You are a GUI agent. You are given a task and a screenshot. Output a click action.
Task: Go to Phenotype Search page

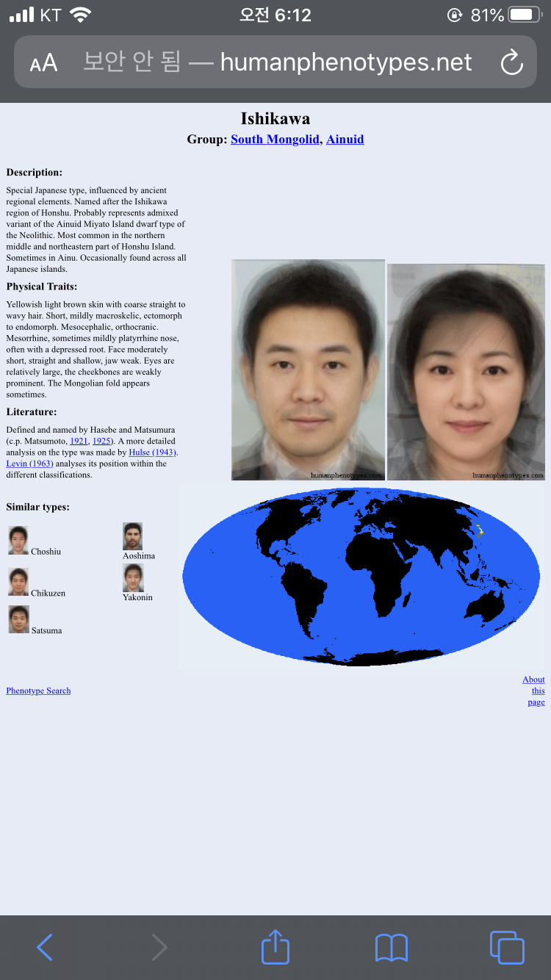pos(38,691)
